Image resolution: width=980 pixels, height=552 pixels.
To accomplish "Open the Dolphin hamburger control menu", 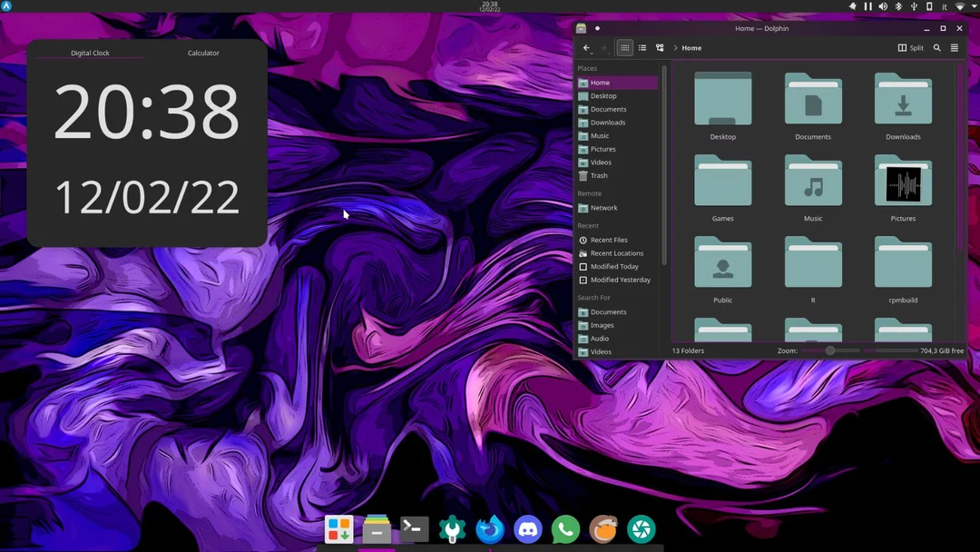I will pyautogui.click(x=954, y=48).
